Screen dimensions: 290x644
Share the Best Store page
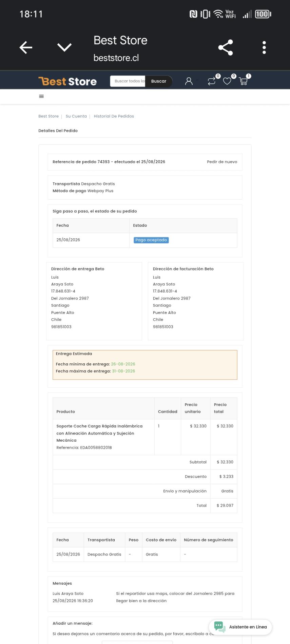226,47
